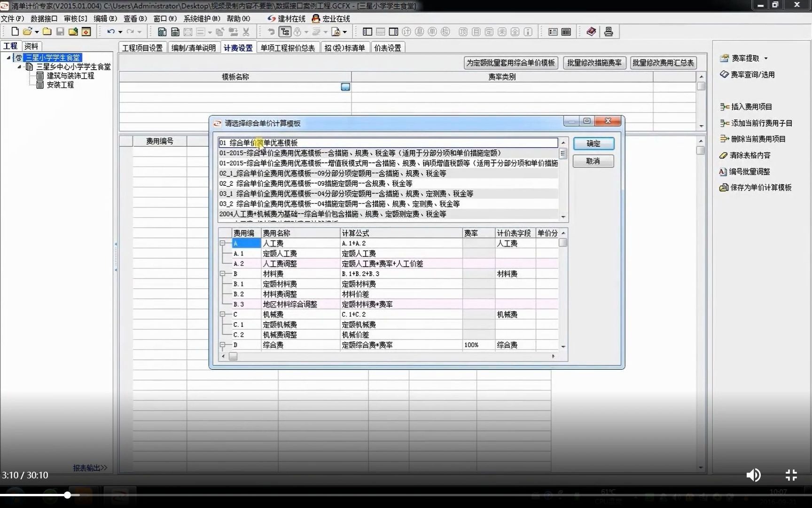Select 02_2 09措施定额用 template entry
812x508 pixels.
388,183
